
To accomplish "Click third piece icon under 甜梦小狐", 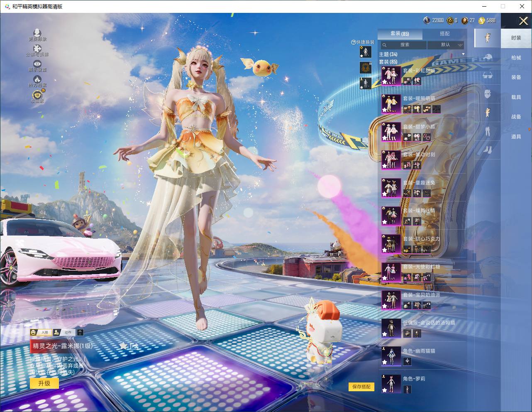I will click(x=427, y=137).
